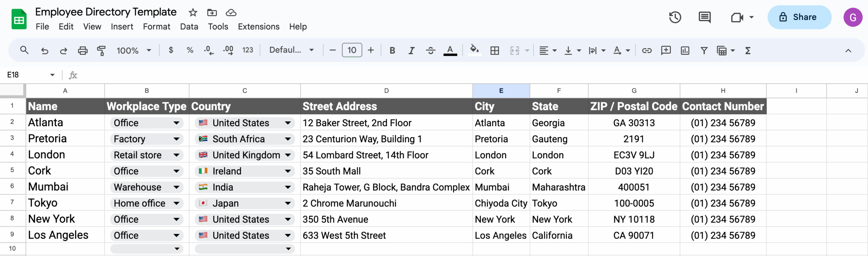Increase font size with plus button
The height and width of the screenshot is (256, 868).
coord(371,50)
